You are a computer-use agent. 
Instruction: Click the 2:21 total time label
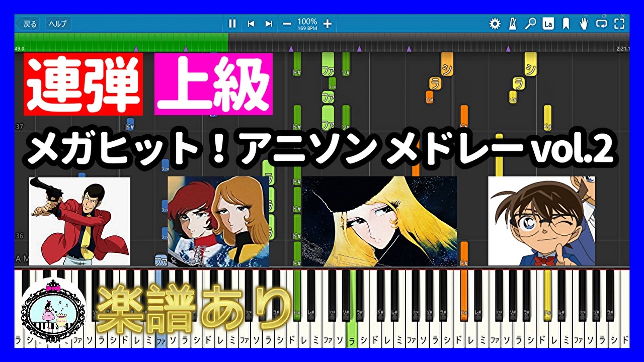coord(623,49)
